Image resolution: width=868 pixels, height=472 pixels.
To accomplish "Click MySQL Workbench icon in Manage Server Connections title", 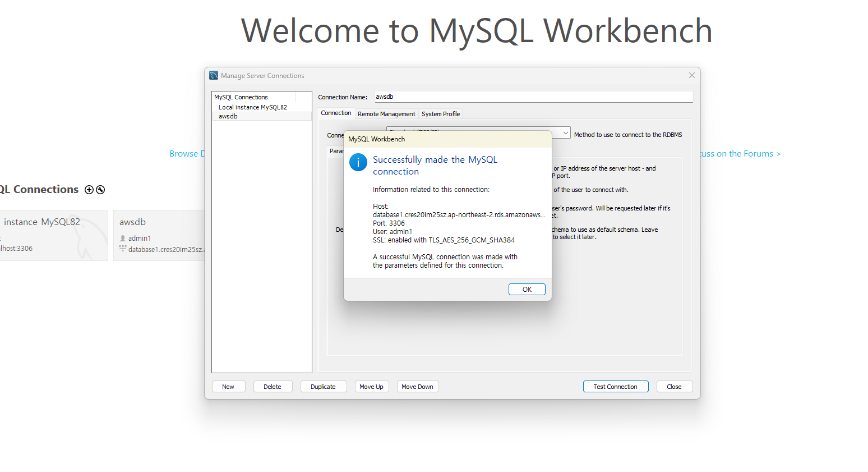I will pyautogui.click(x=214, y=75).
